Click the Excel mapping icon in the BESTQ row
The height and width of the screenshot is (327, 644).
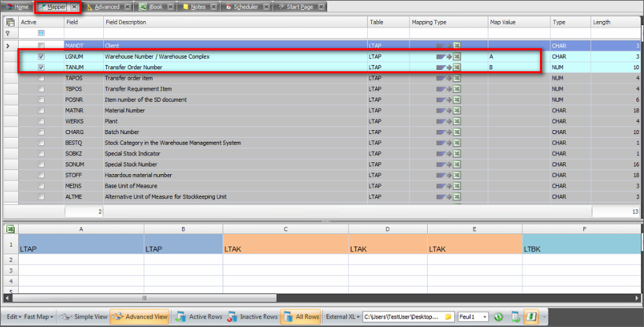tap(457, 143)
